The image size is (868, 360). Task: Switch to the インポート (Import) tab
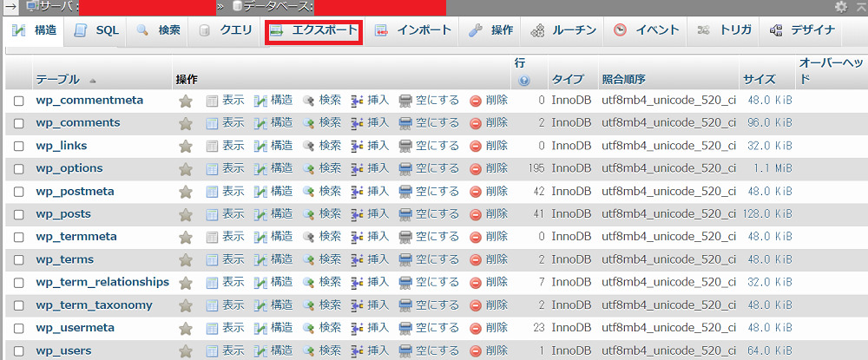tap(413, 30)
